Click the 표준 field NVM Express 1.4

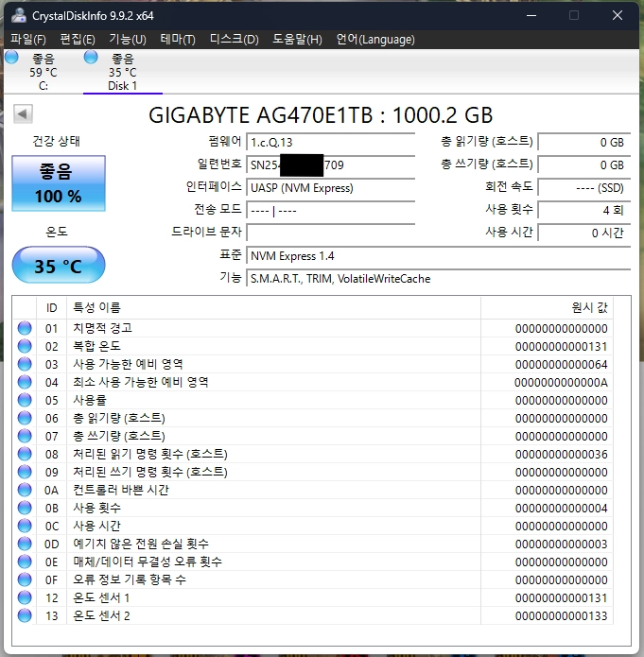(438, 256)
